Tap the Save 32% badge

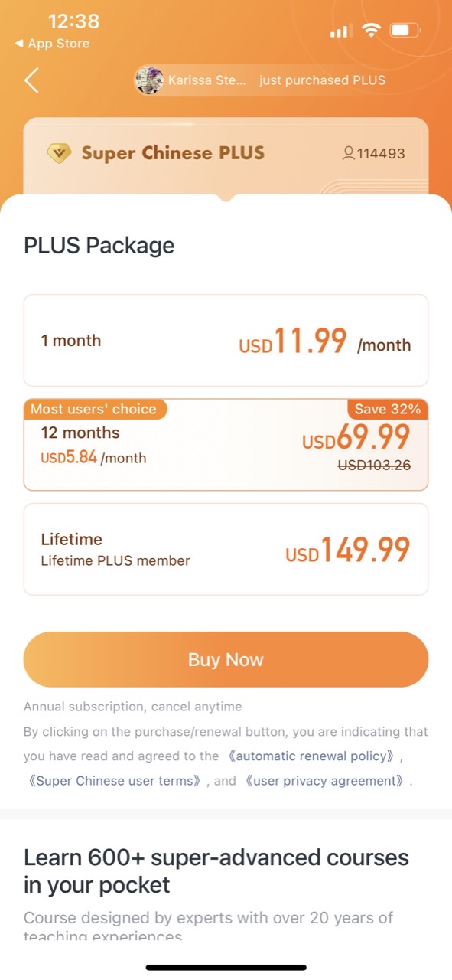pos(388,409)
